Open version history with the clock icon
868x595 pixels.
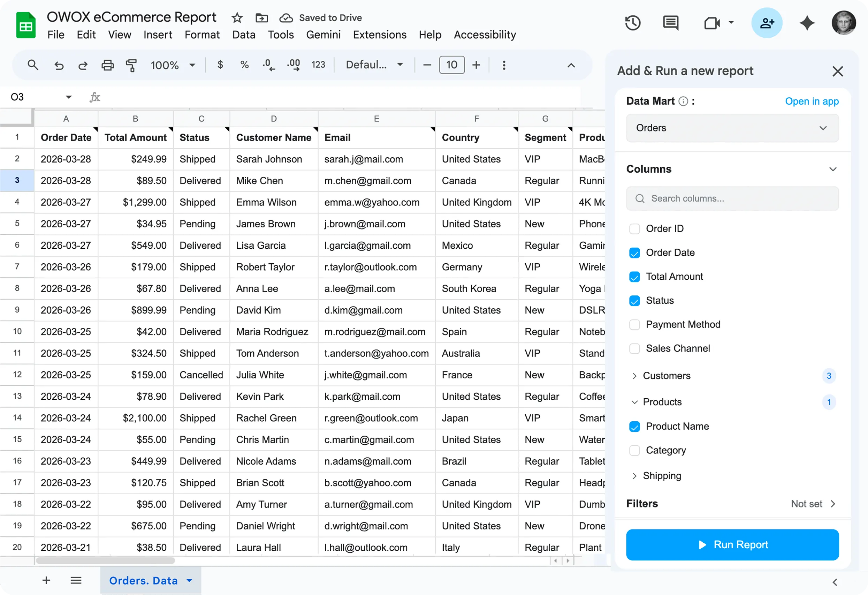[632, 23]
